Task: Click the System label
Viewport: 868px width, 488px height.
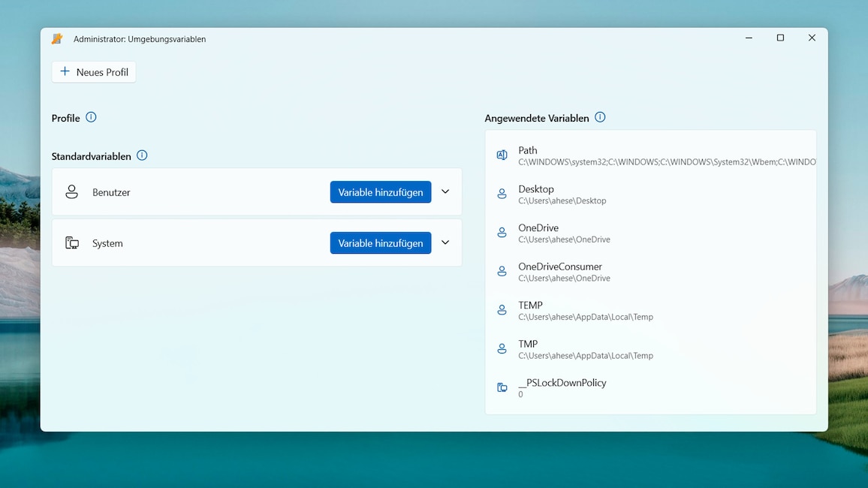Action: click(x=107, y=243)
